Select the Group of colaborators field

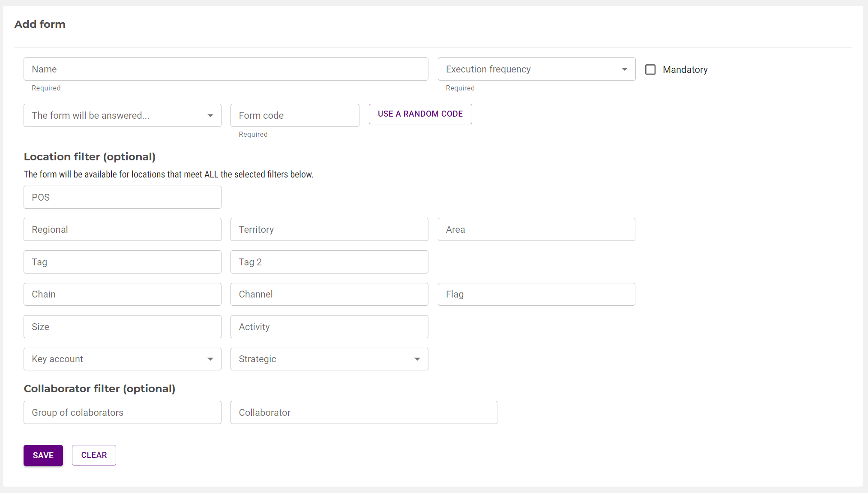pos(122,413)
